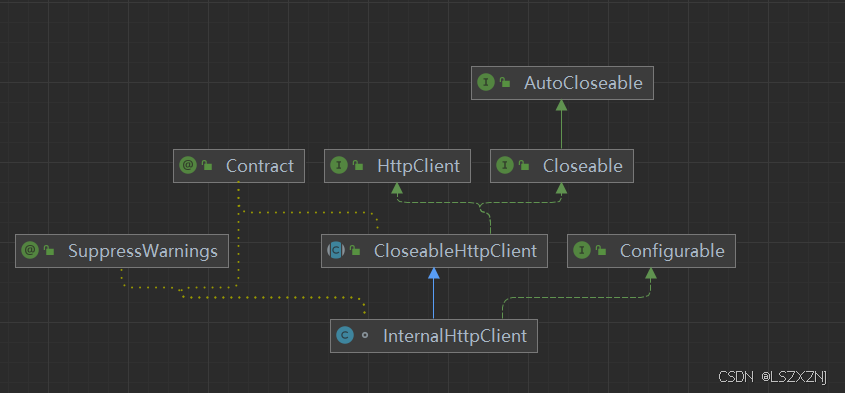Select the AutoCloseable interface node
This screenshot has width=845, height=393.
tap(562, 83)
